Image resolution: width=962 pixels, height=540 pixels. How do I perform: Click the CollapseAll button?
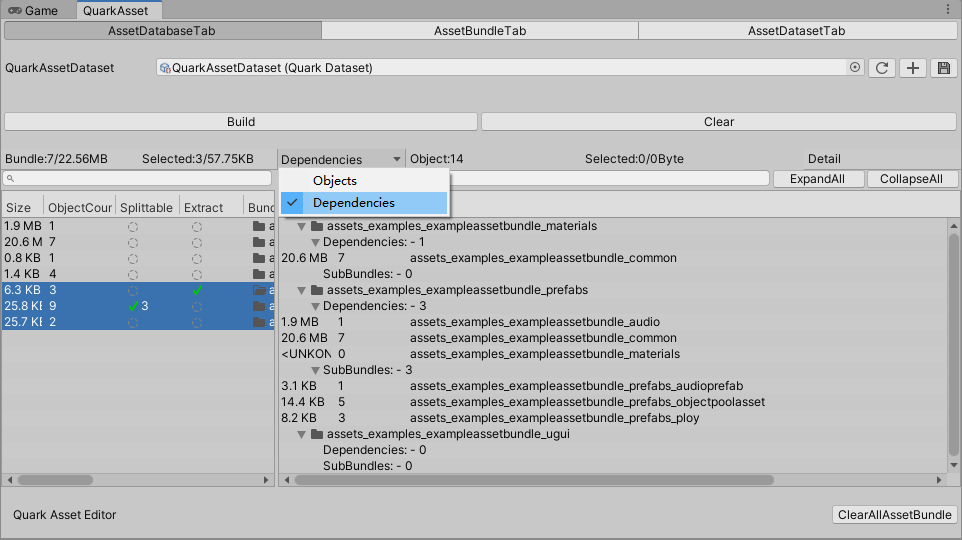[x=911, y=179]
